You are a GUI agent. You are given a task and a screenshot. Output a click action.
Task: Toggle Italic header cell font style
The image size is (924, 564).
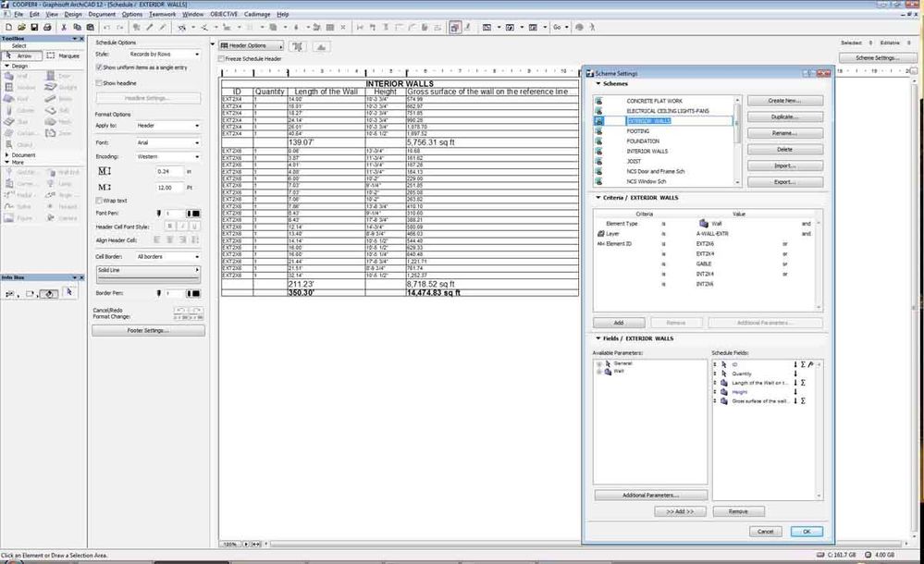coord(182,227)
